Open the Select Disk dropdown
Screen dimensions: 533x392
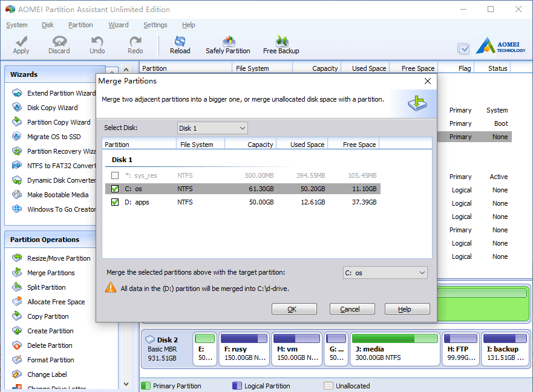click(212, 128)
